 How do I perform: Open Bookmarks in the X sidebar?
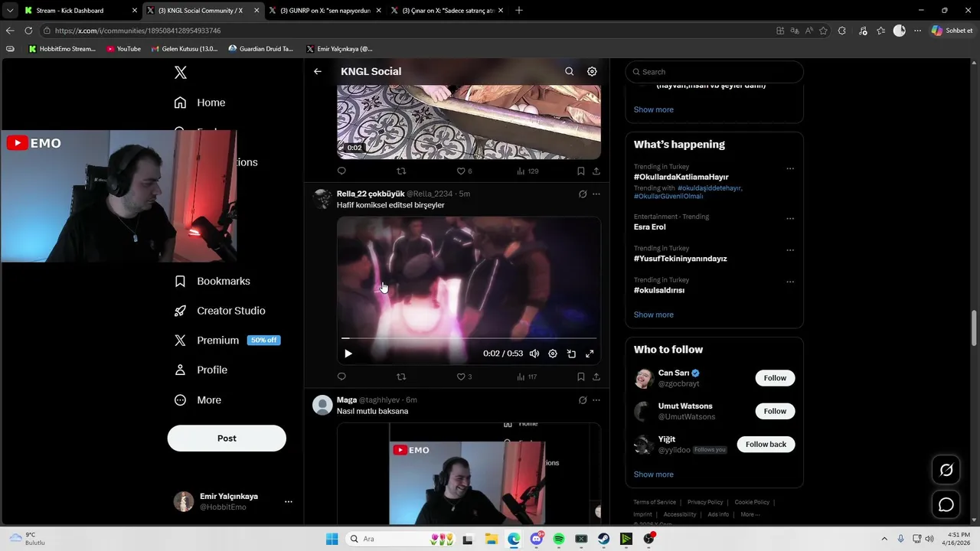212,281
